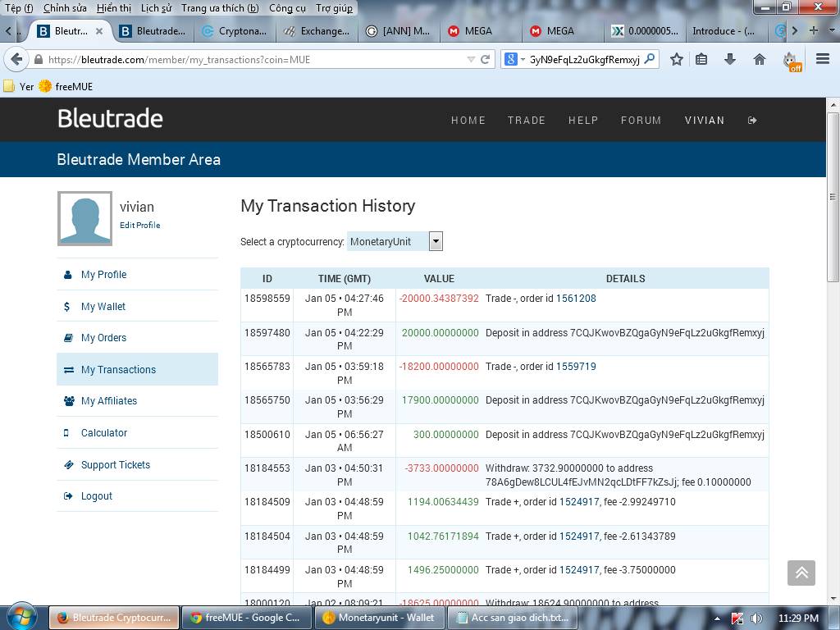Click HELP in the site navigation
This screenshot has width=840, height=630.
click(x=583, y=121)
